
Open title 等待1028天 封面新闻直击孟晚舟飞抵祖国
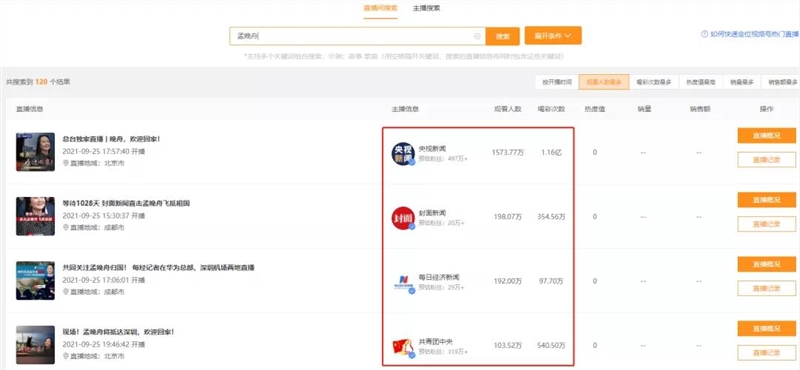point(126,203)
